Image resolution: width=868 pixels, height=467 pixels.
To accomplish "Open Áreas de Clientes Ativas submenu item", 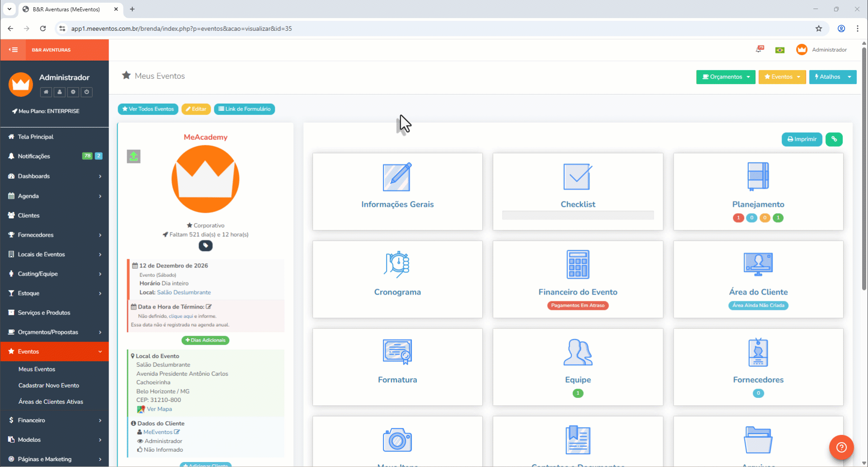I will 51,402.
